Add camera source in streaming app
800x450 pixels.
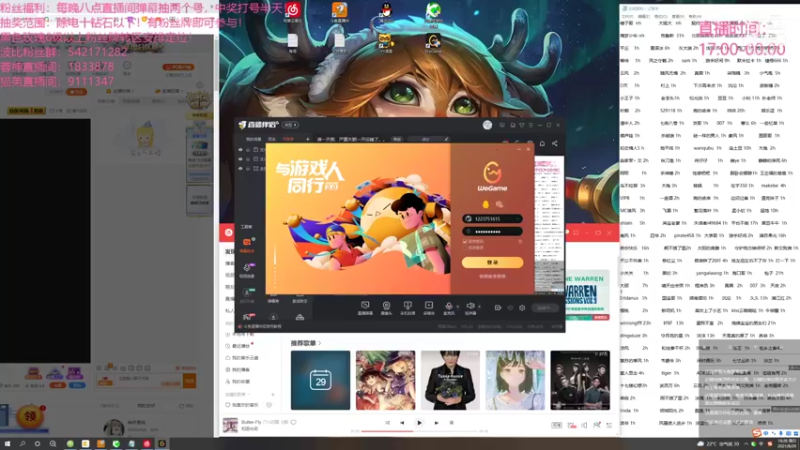pyautogui.click(x=386, y=306)
